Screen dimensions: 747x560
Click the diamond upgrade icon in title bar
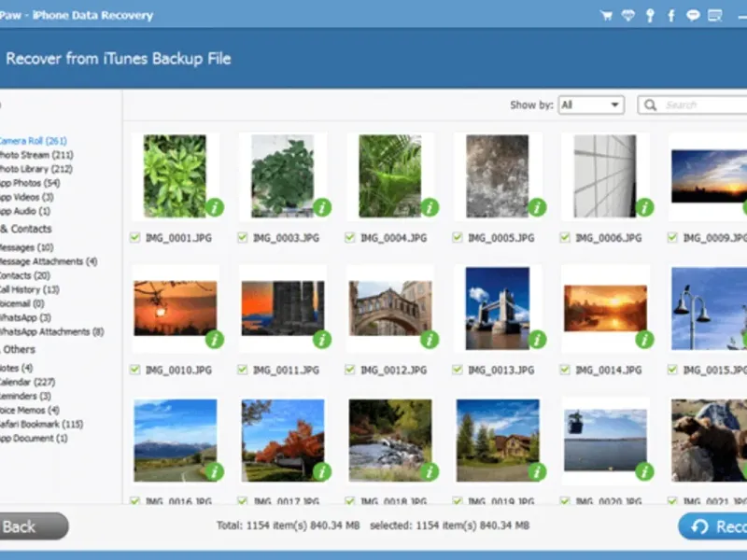[628, 16]
